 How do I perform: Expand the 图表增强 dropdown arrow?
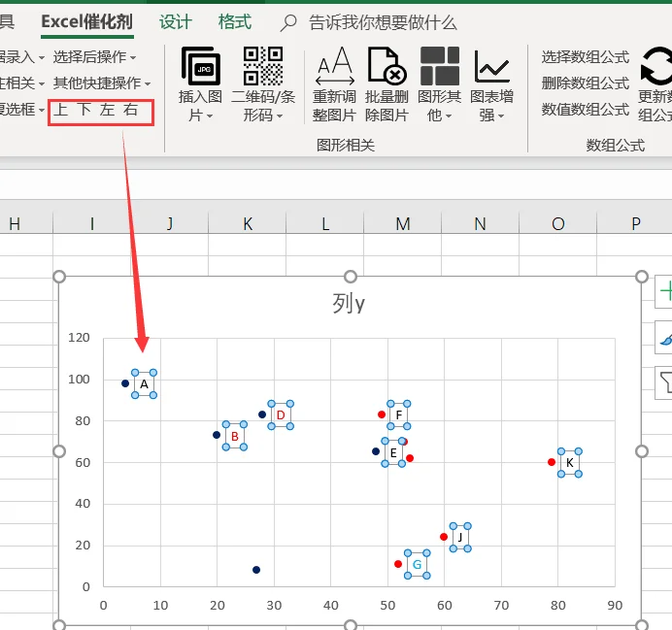click(501, 116)
